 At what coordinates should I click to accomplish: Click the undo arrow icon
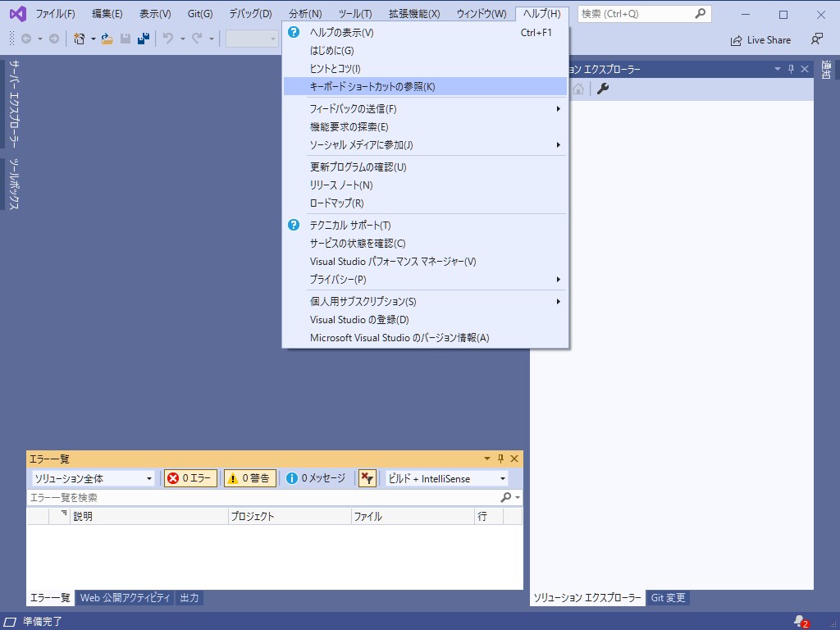point(168,39)
